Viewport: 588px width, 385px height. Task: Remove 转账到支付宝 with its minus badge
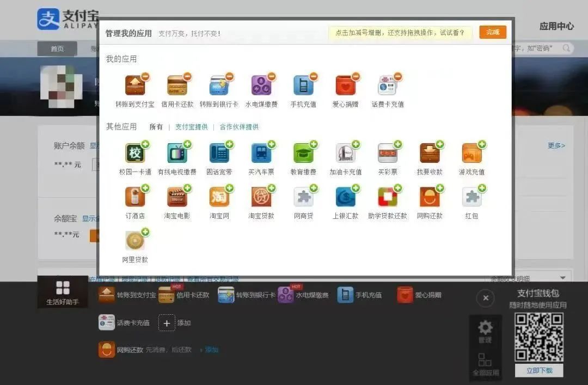point(145,77)
